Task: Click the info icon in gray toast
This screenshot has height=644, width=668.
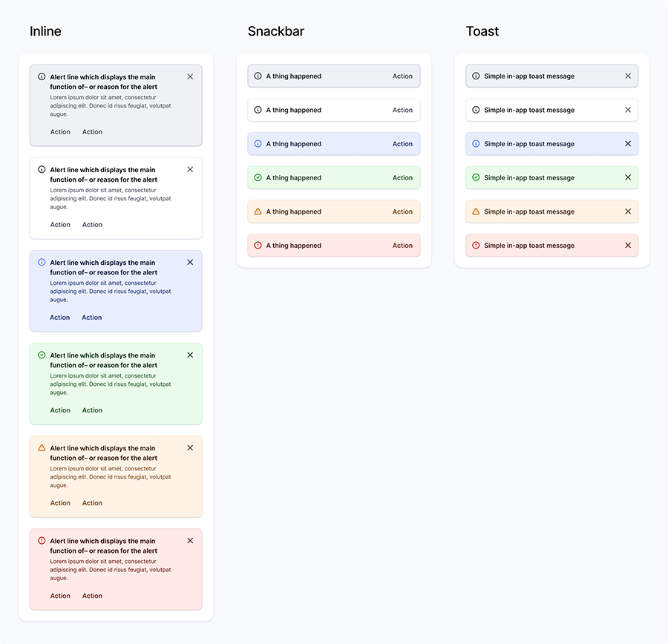Action: [x=476, y=76]
